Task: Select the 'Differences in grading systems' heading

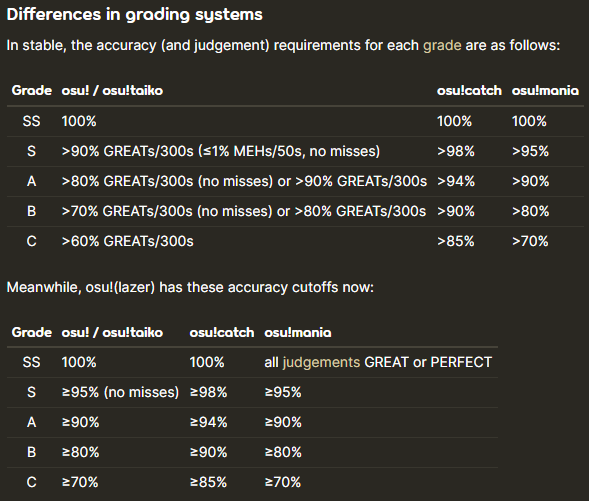Action: pyautogui.click(x=134, y=15)
